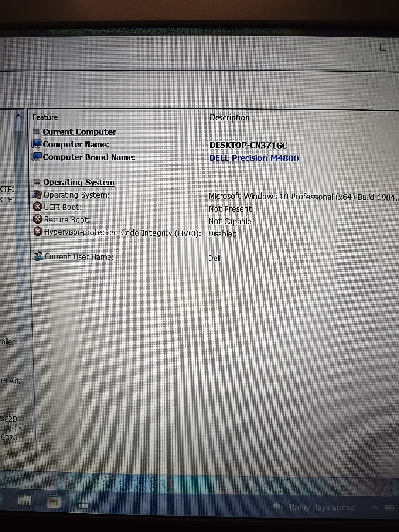Select the 'Secure Boot:' label
The height and width of the screenshot is (532, 399).
(x=67, y=219)
